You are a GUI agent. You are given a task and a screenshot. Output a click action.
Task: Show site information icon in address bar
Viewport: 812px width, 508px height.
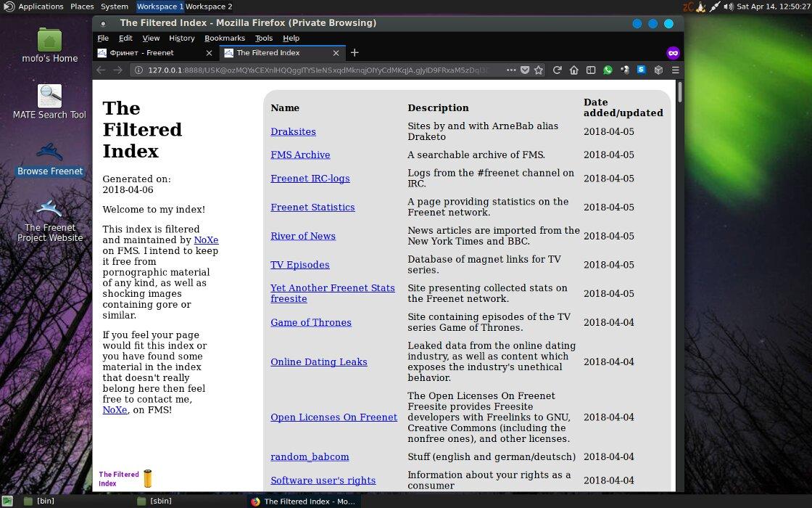pyautogui.click(x=138, y=70)
